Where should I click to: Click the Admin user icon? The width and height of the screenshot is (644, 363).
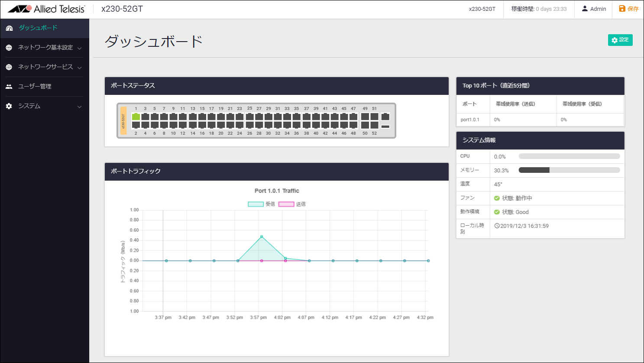(x=585, y=9)
